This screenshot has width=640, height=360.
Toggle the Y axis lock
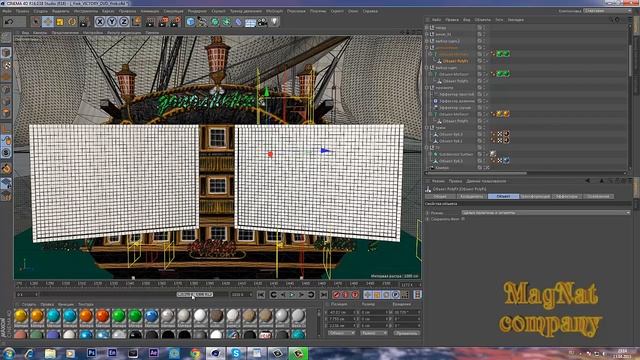pyautogui.click(x=111, y=22)
